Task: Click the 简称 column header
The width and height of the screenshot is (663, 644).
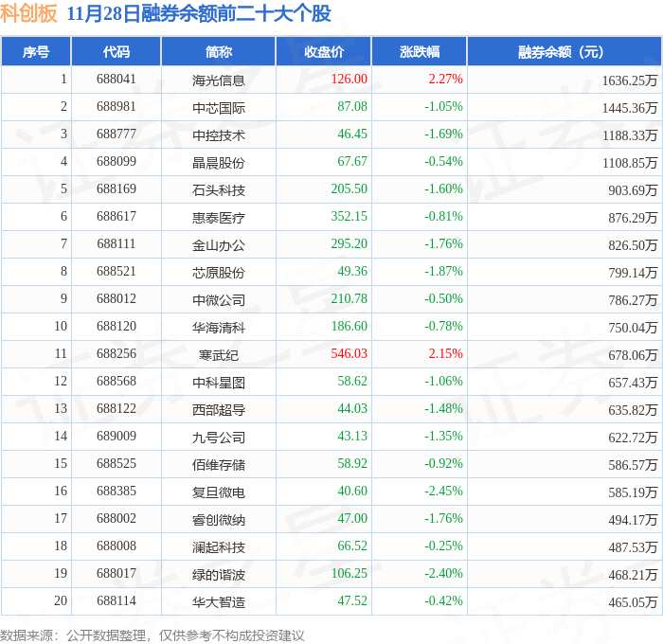Action: point(219,51)
